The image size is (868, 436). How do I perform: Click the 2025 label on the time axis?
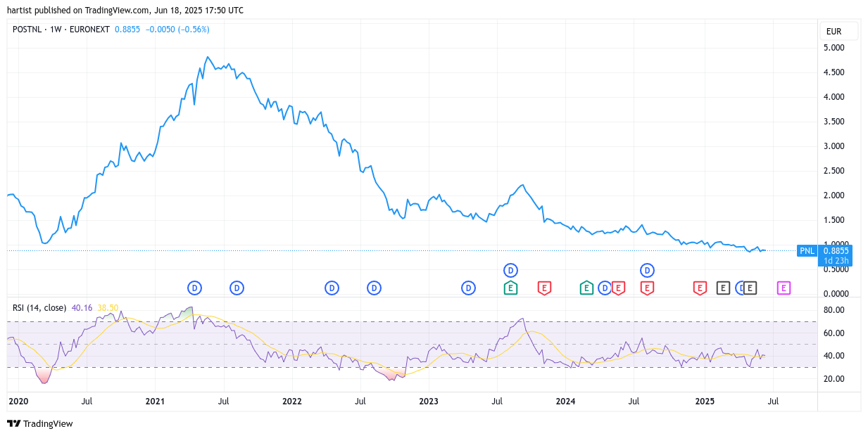point(705,402)
